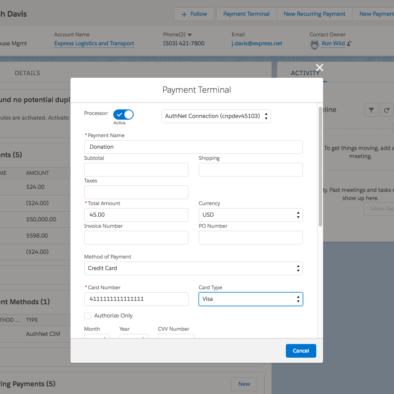Image resolution: width=394 pixels, height=394 pixels.
Task: Click the Payment Terminal header button
Action: (x=246, y=14)
